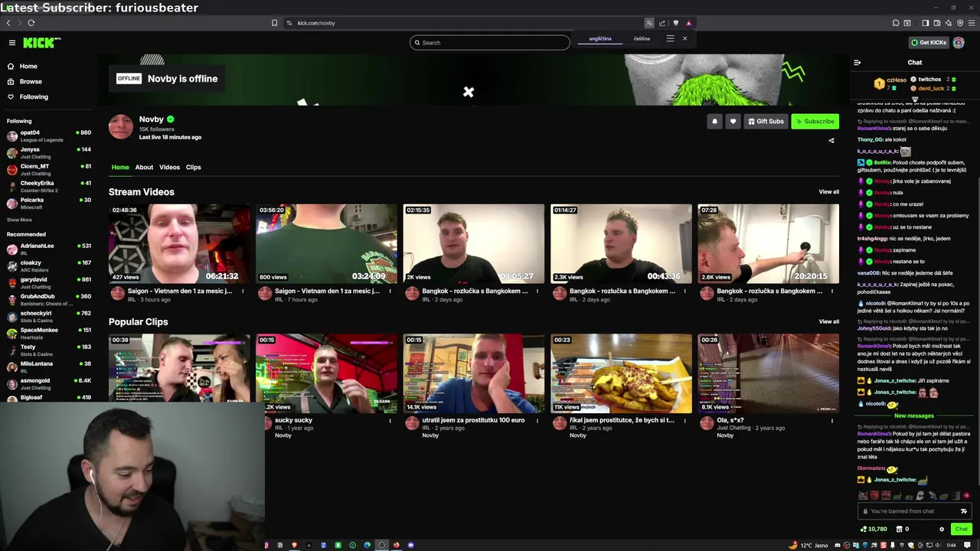
Task: Open the Windows notification center icon
Action: 968,545
